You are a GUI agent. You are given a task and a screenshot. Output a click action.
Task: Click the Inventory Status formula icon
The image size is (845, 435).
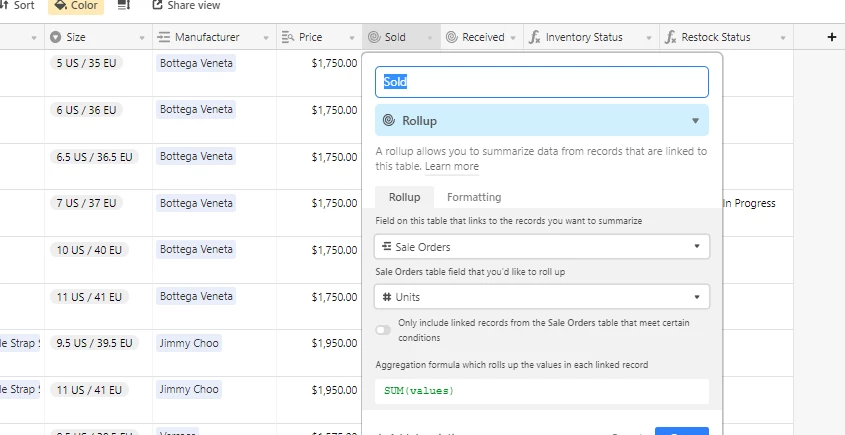click(534, 37)
